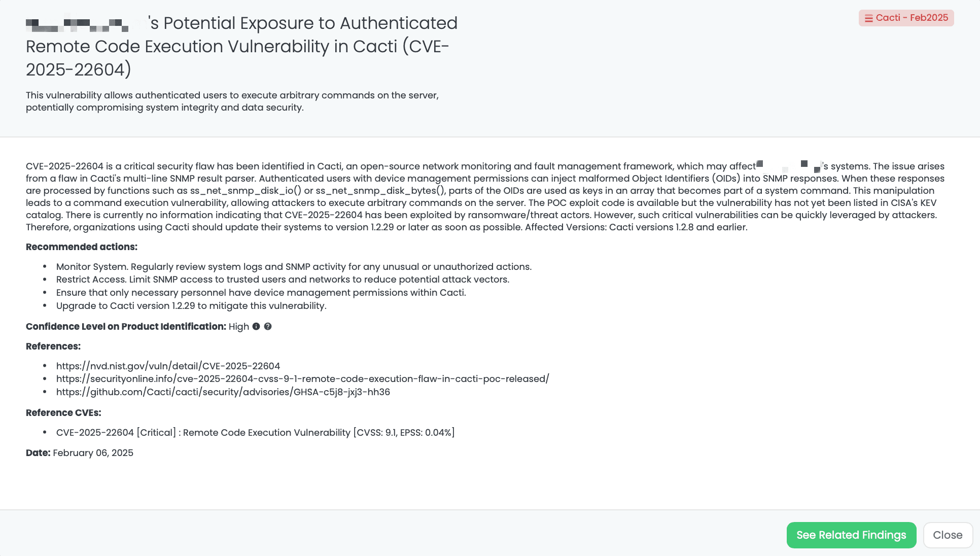Select the CVE-2025-22604 Critical reference entry
This screenshot has height=556, width=980.
tap(255, 433)
